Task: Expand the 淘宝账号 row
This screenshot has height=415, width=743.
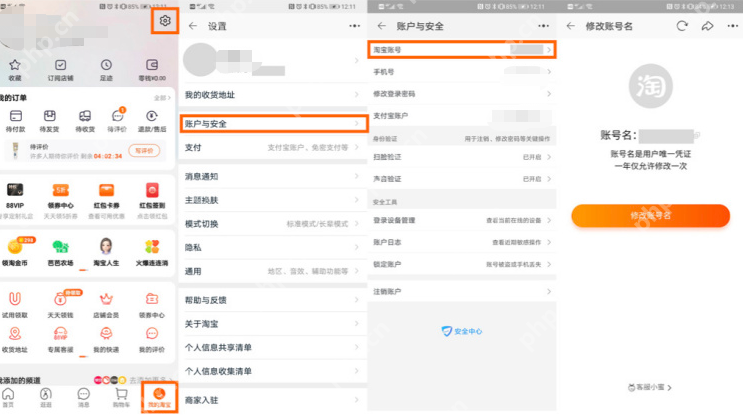Action: pos(461,49)
